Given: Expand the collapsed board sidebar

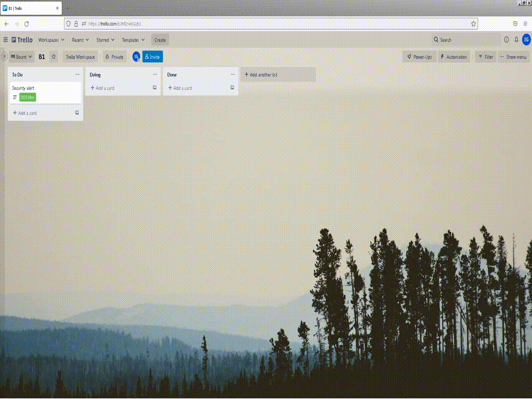Looking at the screenshot, I should 4,57.
